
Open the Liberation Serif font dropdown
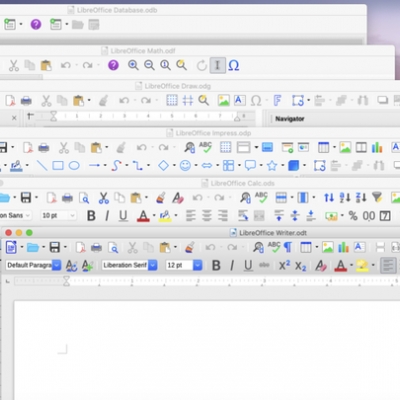153,265
